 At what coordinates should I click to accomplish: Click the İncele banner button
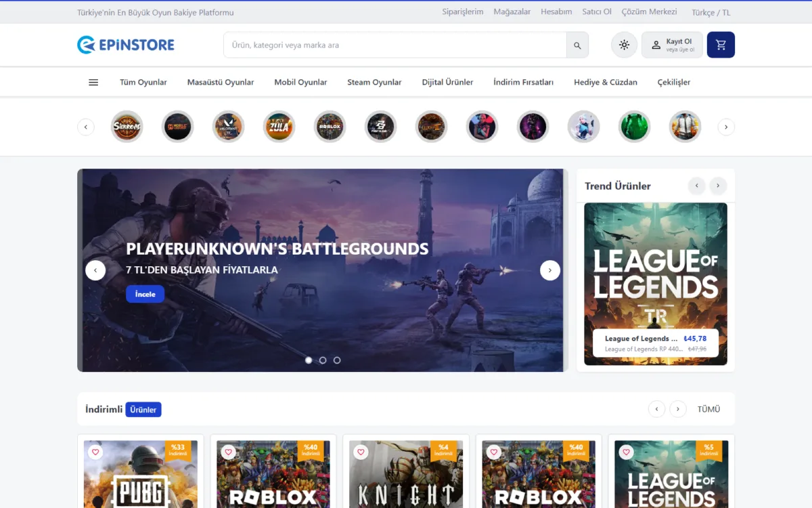click(145, 294)
